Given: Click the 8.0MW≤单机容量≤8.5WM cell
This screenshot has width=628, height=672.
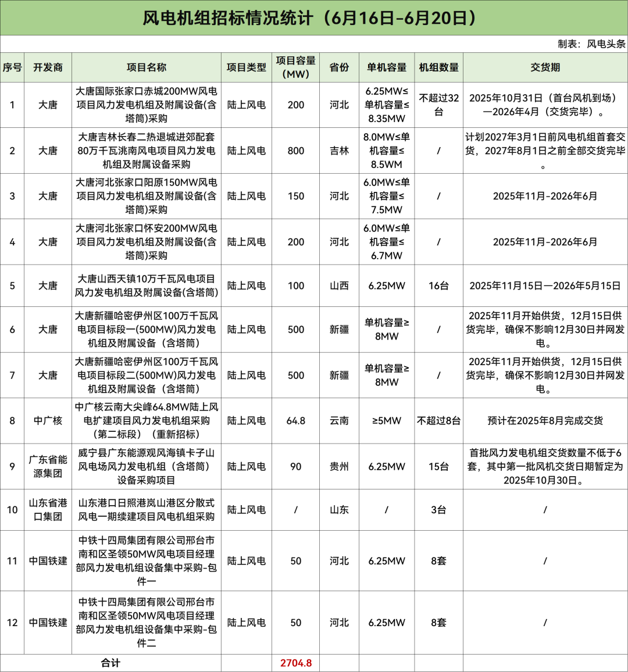Looking at the screenshot, I should pyautogui.click(x=387, y=151).
